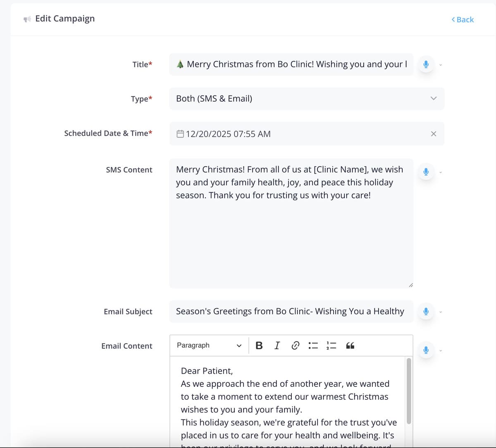Click into the Email Subject input field
The height and width of the screenshot is (448, 496).
(x=291, y=311)
